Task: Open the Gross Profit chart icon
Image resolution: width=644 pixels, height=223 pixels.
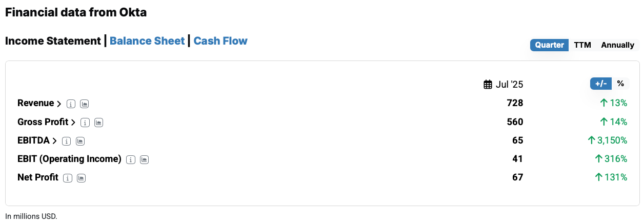Action: [99, 123]
